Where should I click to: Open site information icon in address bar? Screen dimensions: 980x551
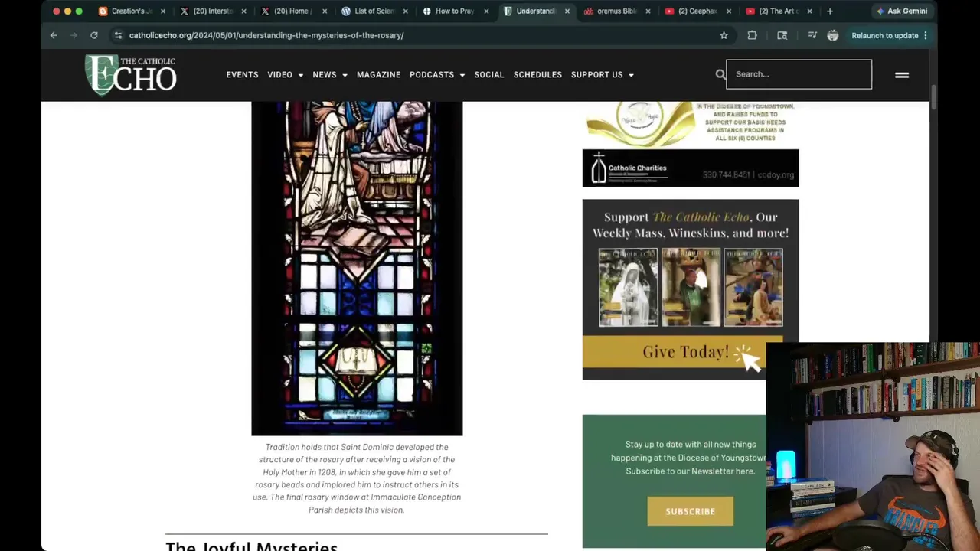point(118,35)
